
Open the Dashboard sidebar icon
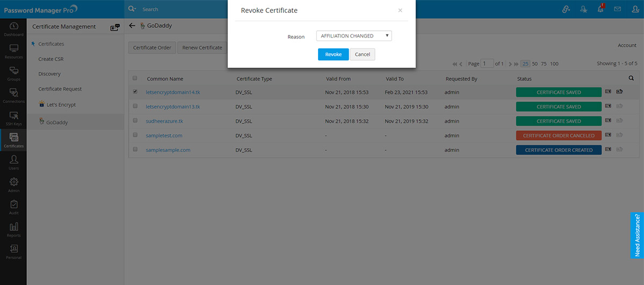pos(13,28)
